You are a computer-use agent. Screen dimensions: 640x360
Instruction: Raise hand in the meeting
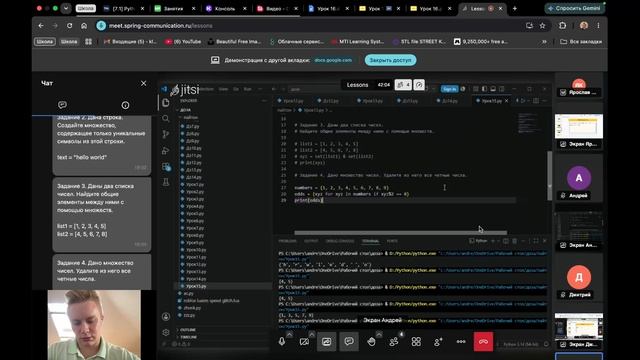point(371,342)
